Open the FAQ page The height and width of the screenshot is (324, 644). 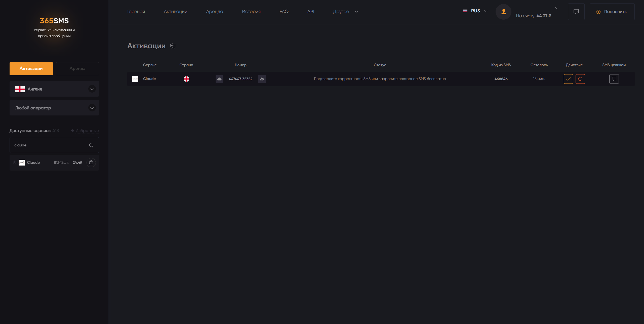point(284,12)
